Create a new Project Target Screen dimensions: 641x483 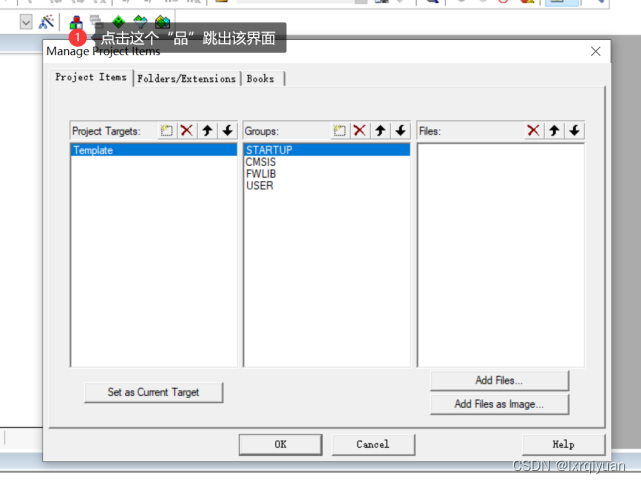(x=167, y=131)
